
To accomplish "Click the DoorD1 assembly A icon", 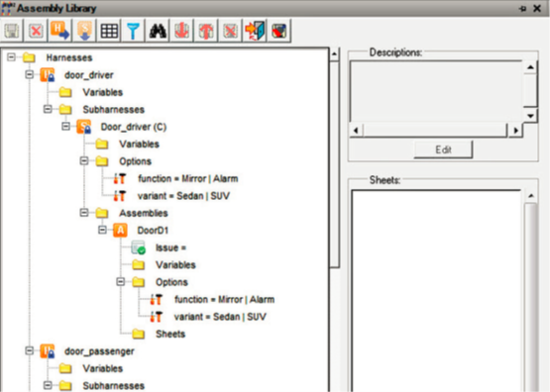I will coord(120,231).
